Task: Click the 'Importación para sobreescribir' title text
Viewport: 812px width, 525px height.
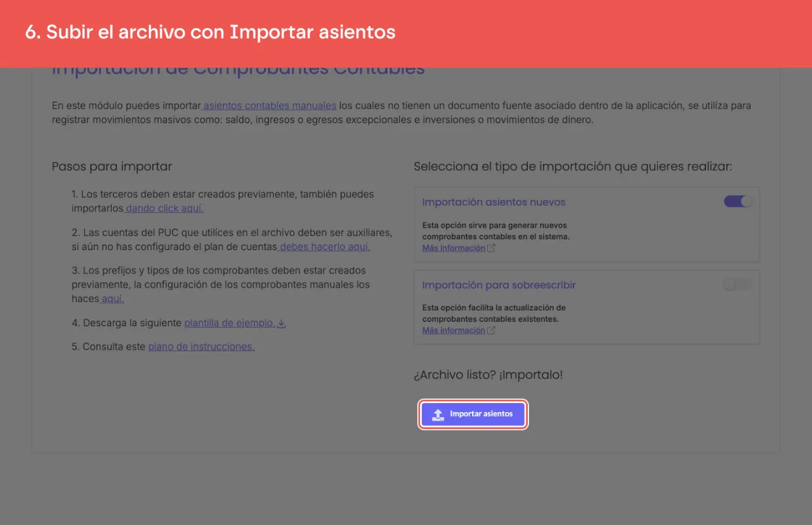Action: click(499, 285)
